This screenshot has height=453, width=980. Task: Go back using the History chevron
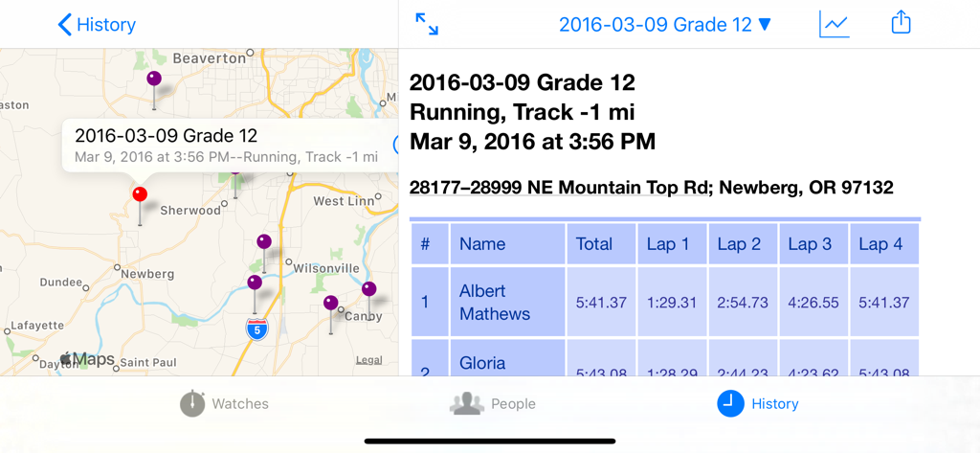[97, 25]
